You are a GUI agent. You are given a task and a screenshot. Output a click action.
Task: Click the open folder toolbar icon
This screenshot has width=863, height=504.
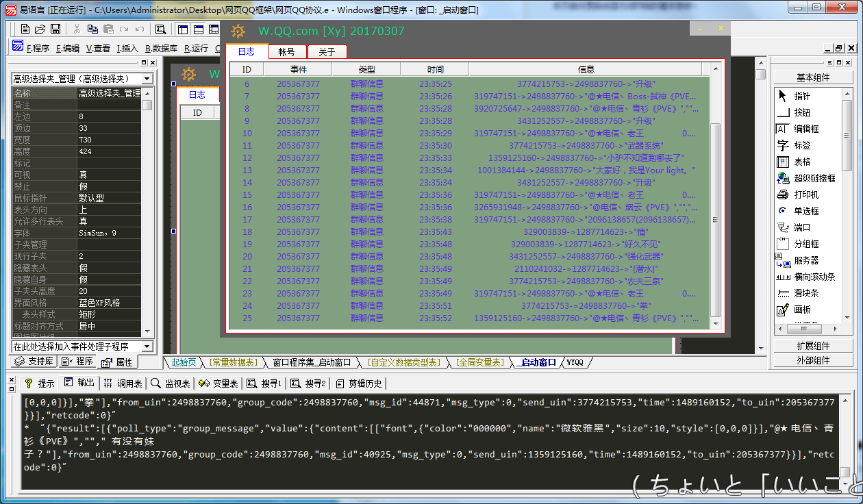[40, 29]
